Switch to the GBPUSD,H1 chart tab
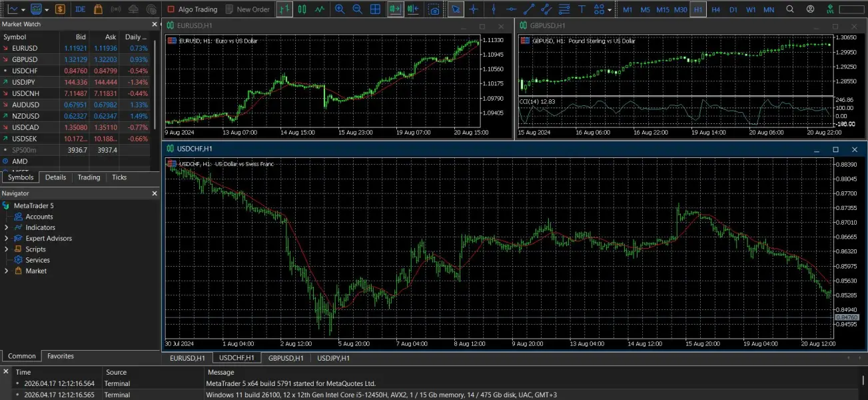This screenshot has width=868, height=400. [x=285, y=358]
